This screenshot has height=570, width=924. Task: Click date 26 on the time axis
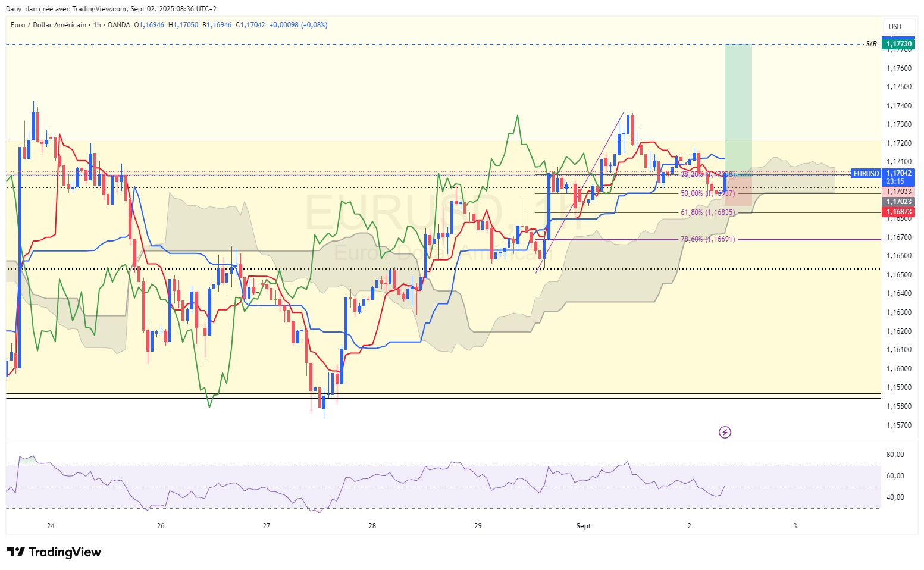161,526
